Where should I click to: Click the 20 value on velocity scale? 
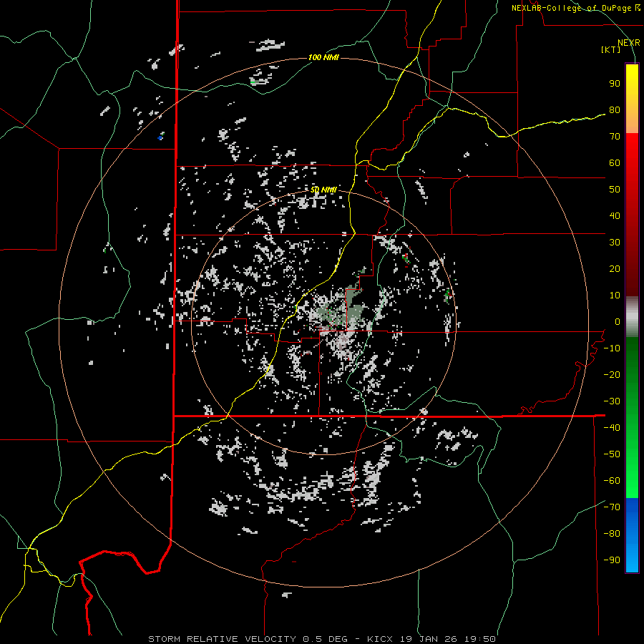(x=615, y=269)
